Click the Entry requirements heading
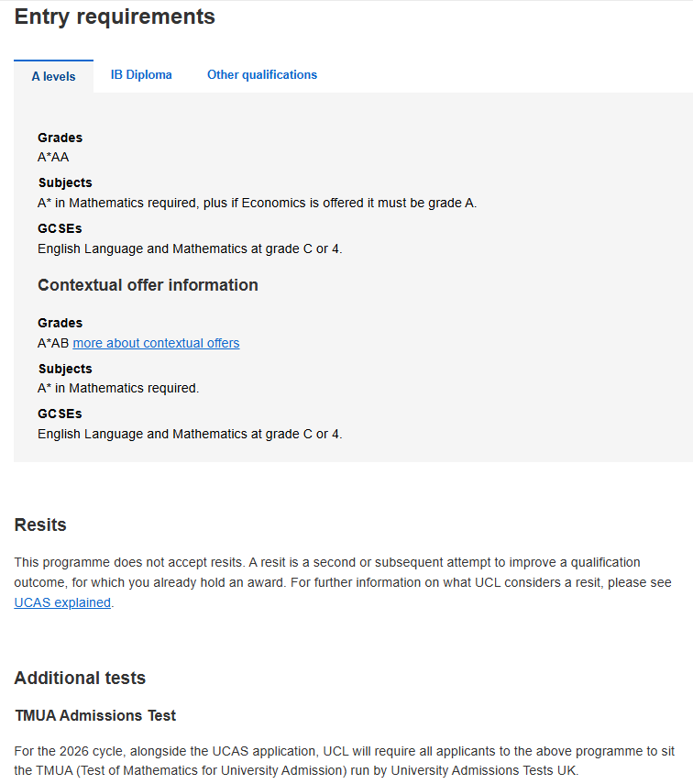 115,17
